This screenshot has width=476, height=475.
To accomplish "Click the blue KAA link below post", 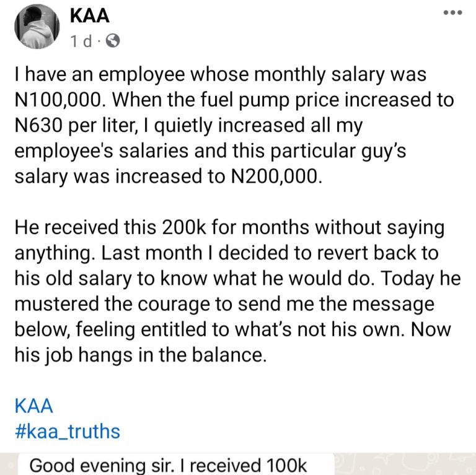I will [33, 406].
